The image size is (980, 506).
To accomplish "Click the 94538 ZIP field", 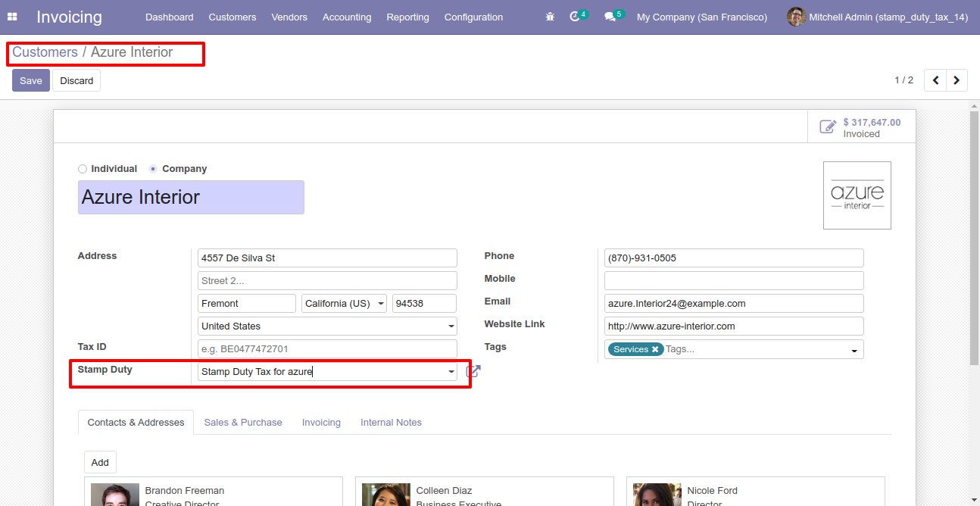I will (424, 304).
